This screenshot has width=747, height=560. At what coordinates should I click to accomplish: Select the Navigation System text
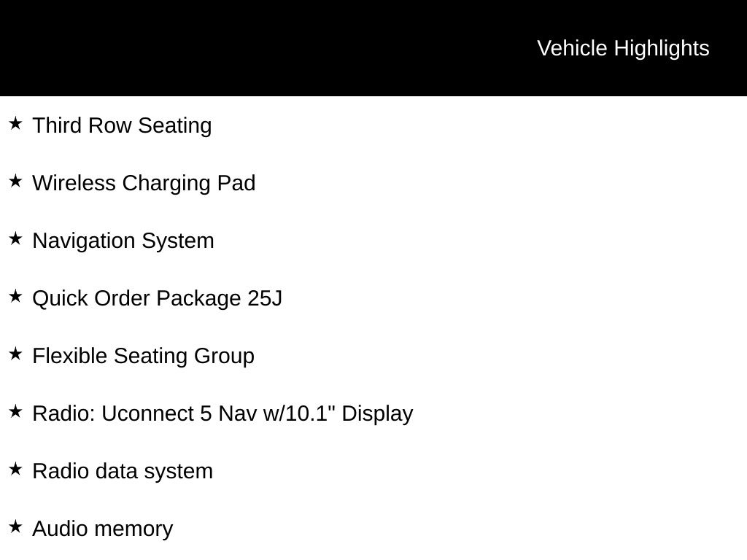coord(123,241)
